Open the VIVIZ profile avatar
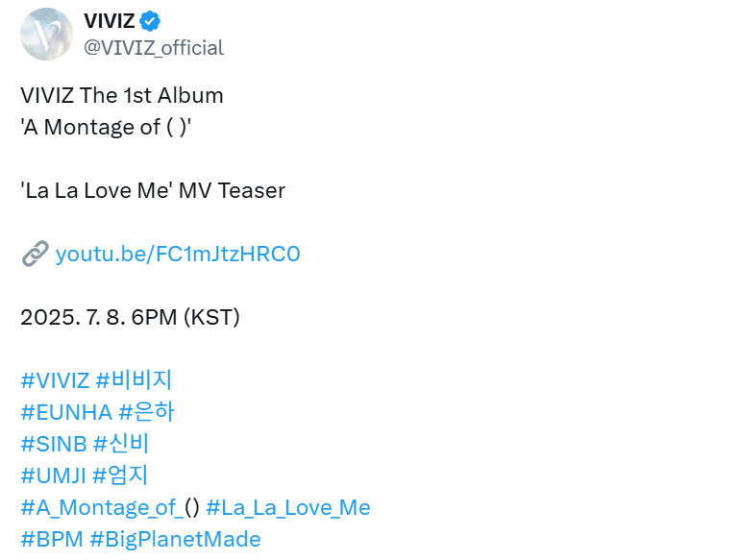 tap(46, 35)
